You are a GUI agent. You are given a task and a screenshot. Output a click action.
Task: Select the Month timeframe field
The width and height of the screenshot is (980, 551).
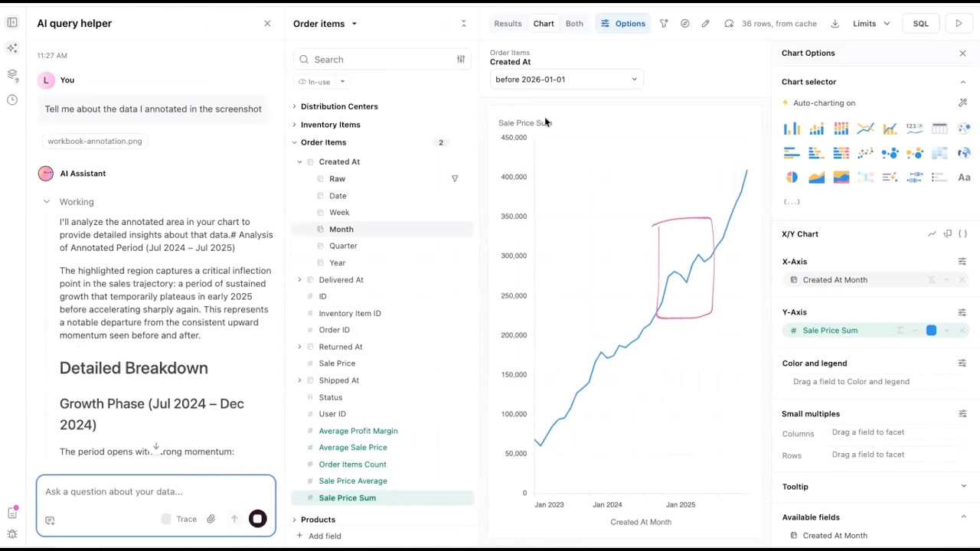coord(383,230)
